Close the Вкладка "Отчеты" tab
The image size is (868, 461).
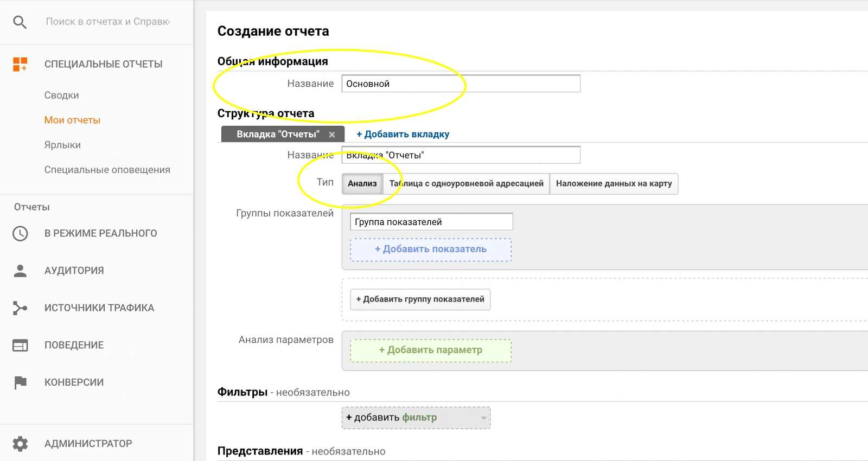click(x=332, y=135)
